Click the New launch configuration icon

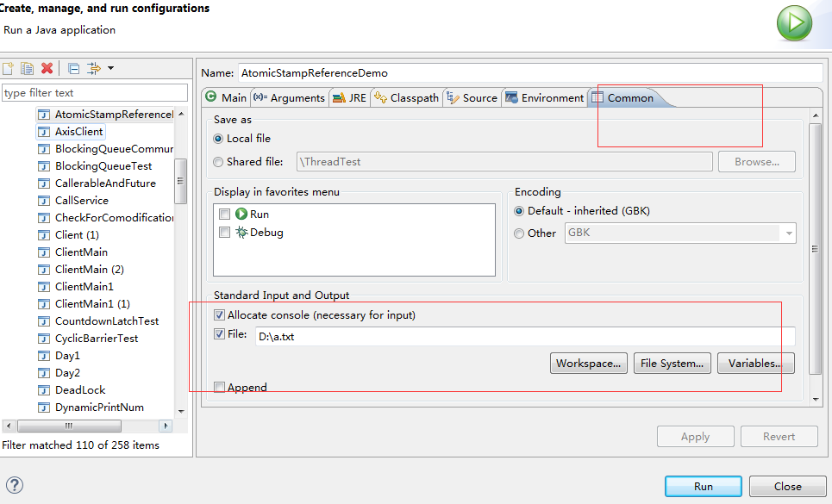click(8, 68)
